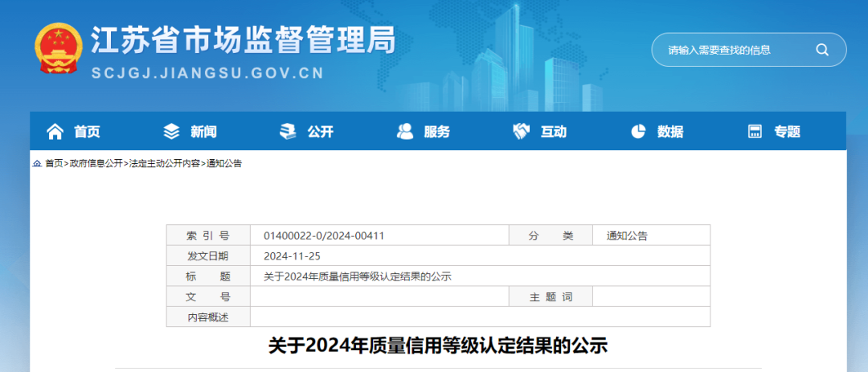Click the national emblem logo
Image resolution: width=868 pixels, height=372 pixels.
click(x=59, y=51)
